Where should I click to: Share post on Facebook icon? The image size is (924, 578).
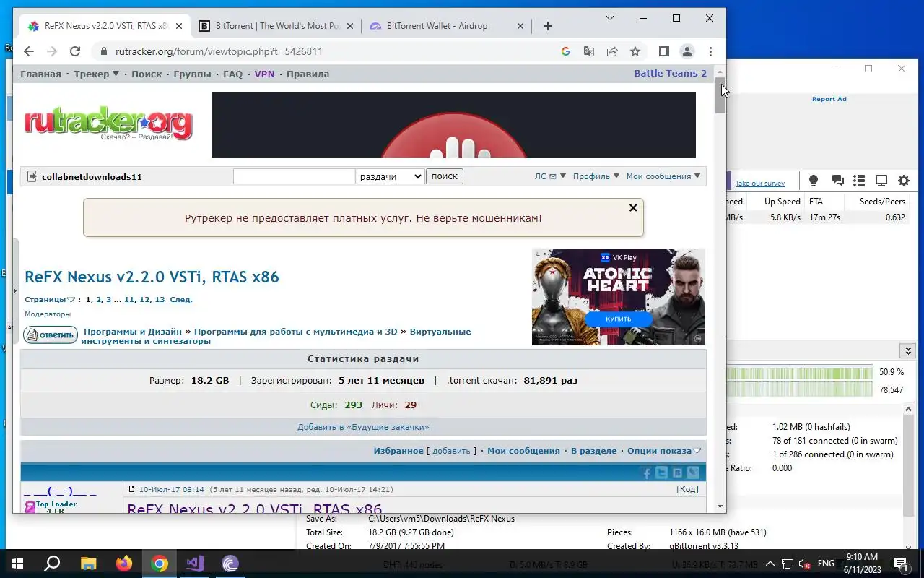click(647, 473)
